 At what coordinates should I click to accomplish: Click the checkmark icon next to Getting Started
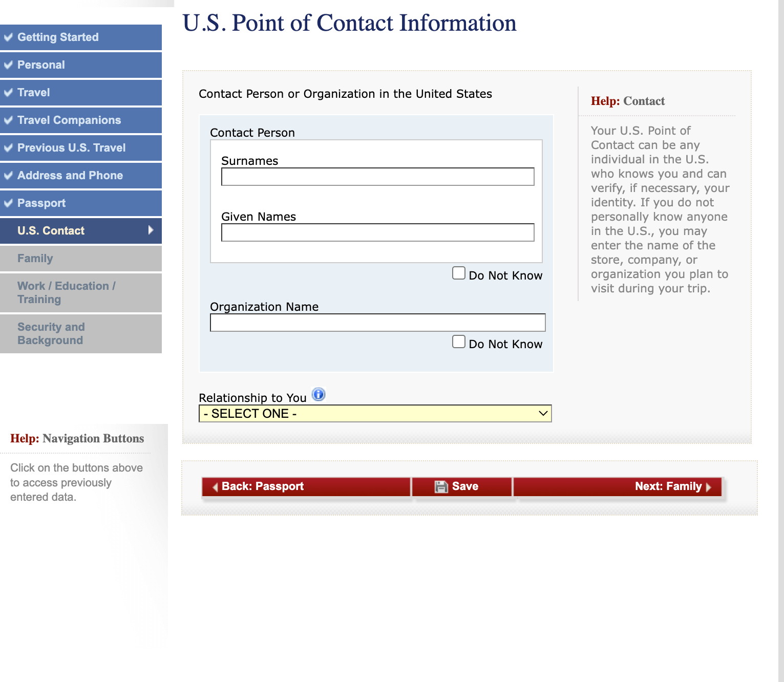click(x=8, y=37)
